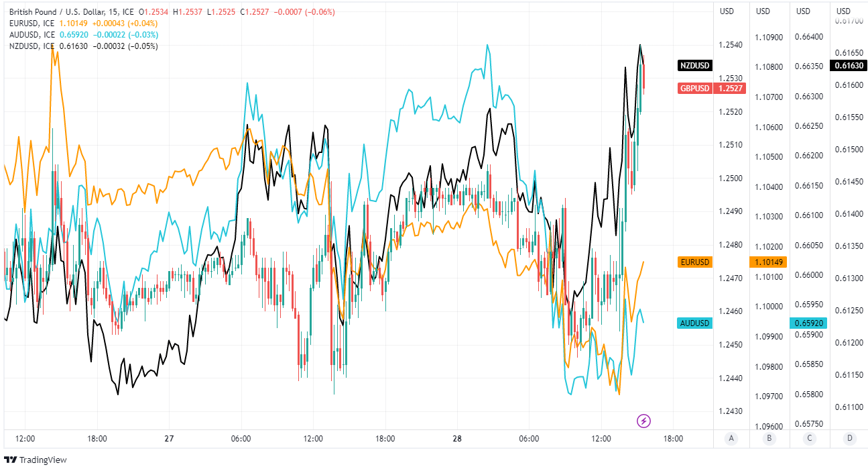Toggle price scale D button
The width and height of the screenshot is (868, 467).
point(849,439)
